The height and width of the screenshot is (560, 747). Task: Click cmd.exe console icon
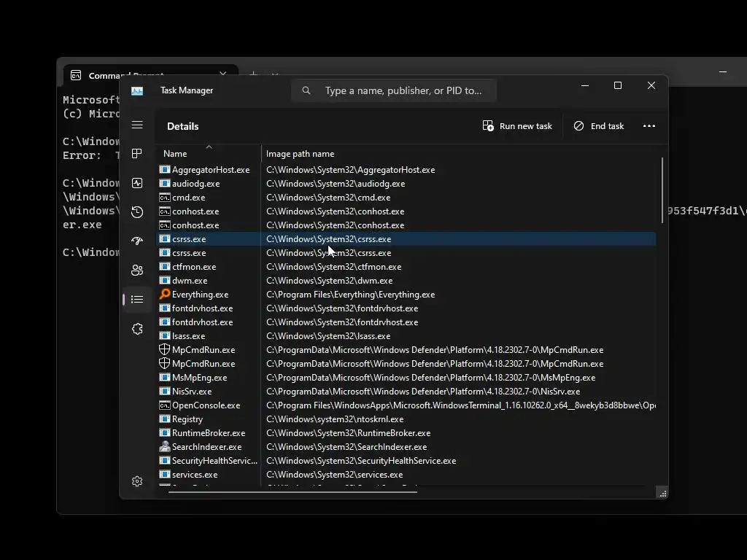[x=164, y=197]
